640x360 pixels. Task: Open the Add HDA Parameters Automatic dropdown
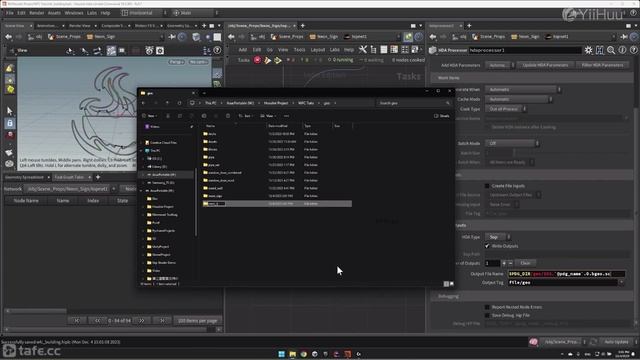pos(500,65)
